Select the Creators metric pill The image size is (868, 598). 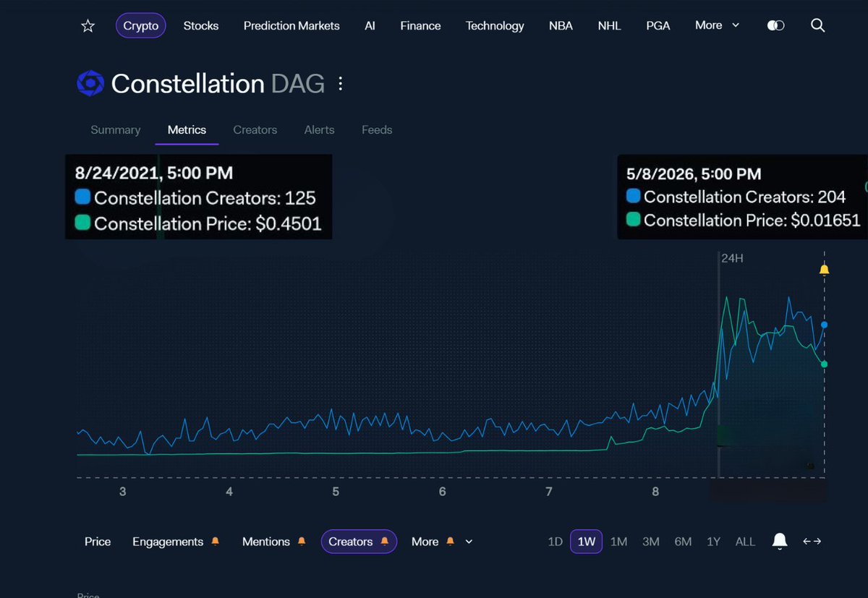(359, 542)
